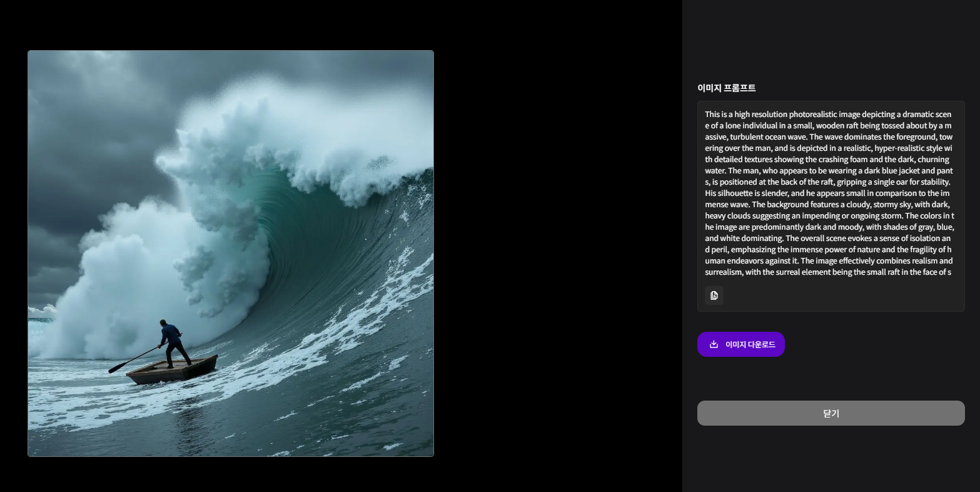
Task: Click the dark storm clouds in the image
Action: pos(94,125)
